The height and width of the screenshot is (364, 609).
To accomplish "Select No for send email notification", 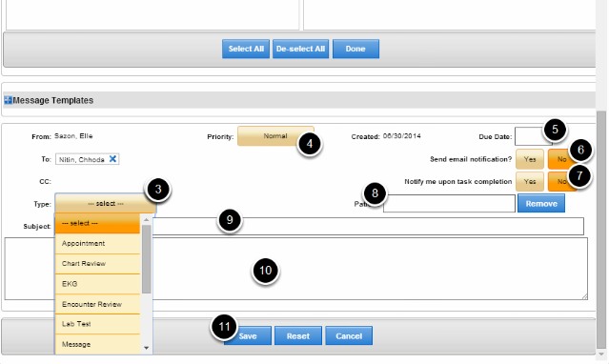I will pyautogui.click(x=561, y=159).
